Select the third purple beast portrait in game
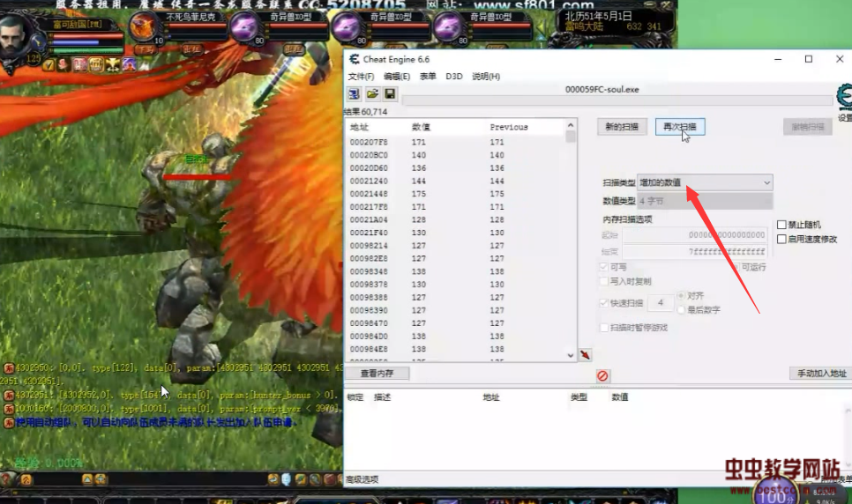852x504 pixels. point(447,27)
